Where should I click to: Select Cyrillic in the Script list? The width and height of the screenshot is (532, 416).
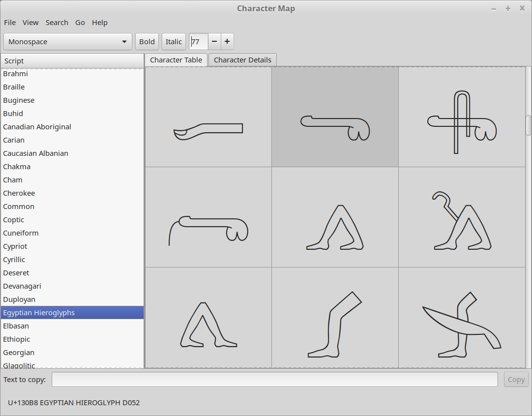coord(14,260)
